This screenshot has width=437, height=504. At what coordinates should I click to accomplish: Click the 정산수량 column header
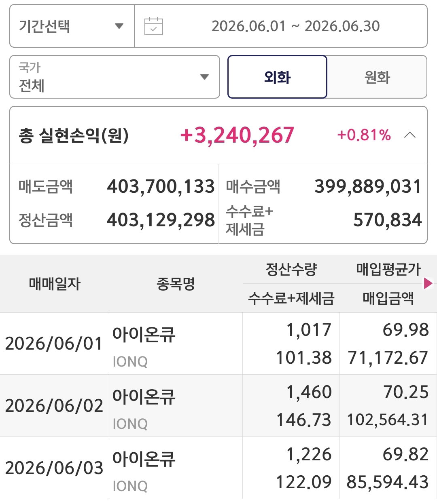[x=291, y=269]
